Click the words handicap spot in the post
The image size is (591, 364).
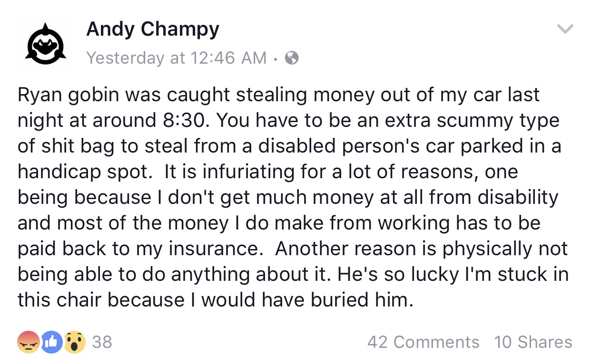(84, 172)
